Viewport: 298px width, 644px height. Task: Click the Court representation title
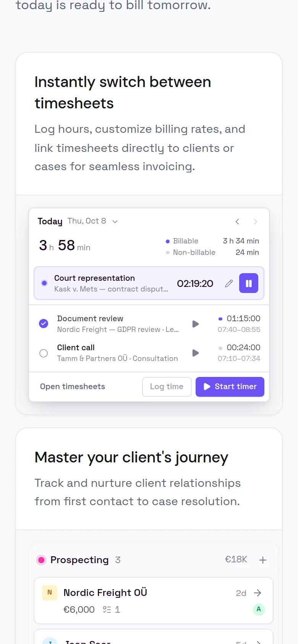[94, 278]
